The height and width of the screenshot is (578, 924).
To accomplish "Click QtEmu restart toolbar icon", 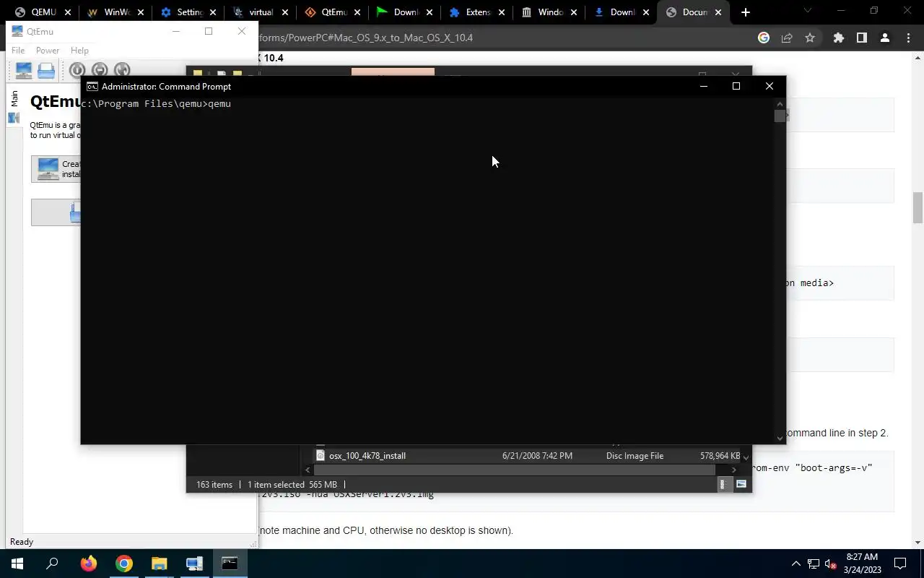I will point(122,70).
